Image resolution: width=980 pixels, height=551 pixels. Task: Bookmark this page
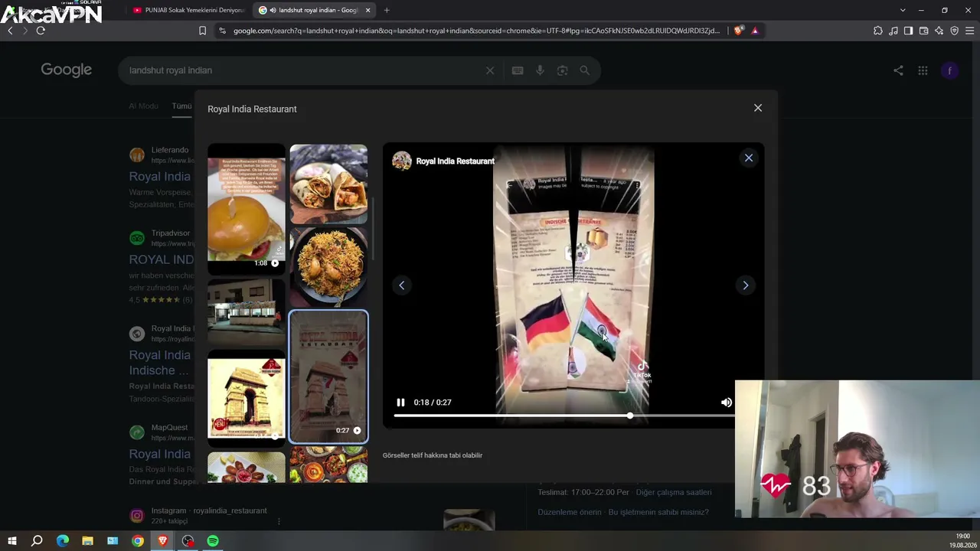click(x=202, y=31)
